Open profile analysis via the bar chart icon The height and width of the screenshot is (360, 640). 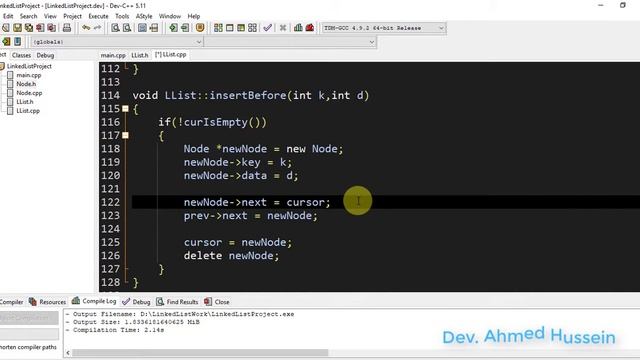tap(298, 28)
